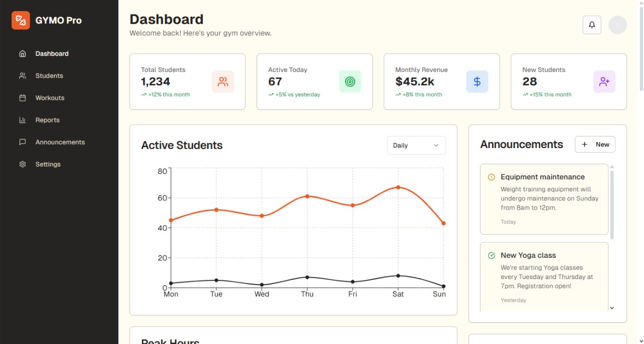Select Announcements in the sidebar
This screenshot has width=644, height=344.
pos(59,142)
